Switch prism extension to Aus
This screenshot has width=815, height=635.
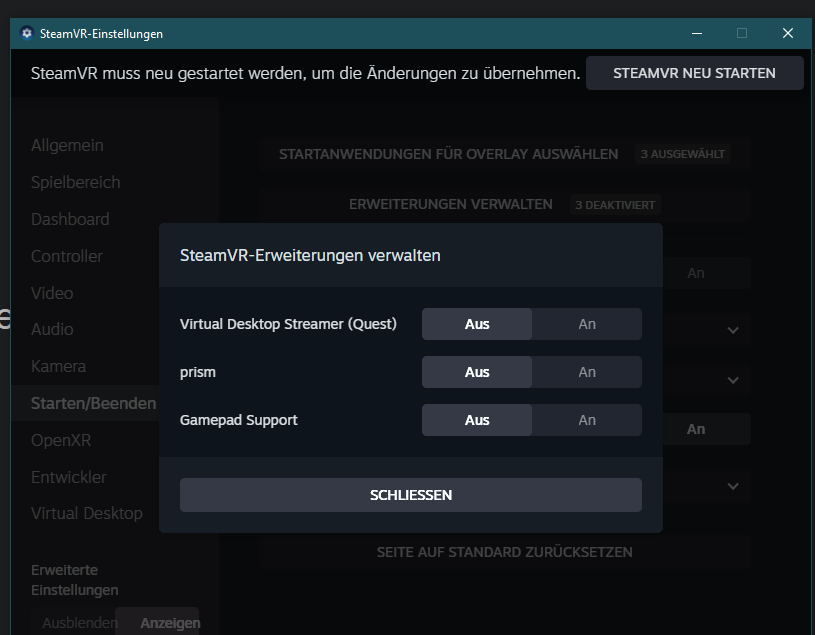[477, 372]
